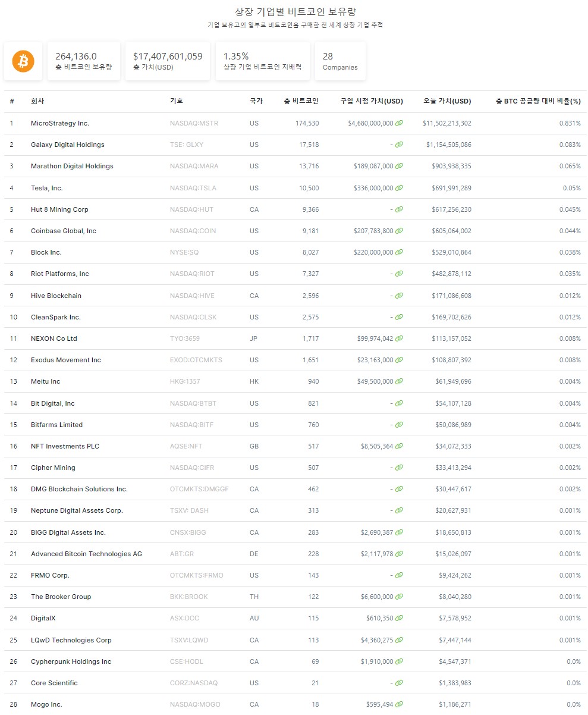Open the link icon in Neptune Digital Assets row

[x=399, y=510]
